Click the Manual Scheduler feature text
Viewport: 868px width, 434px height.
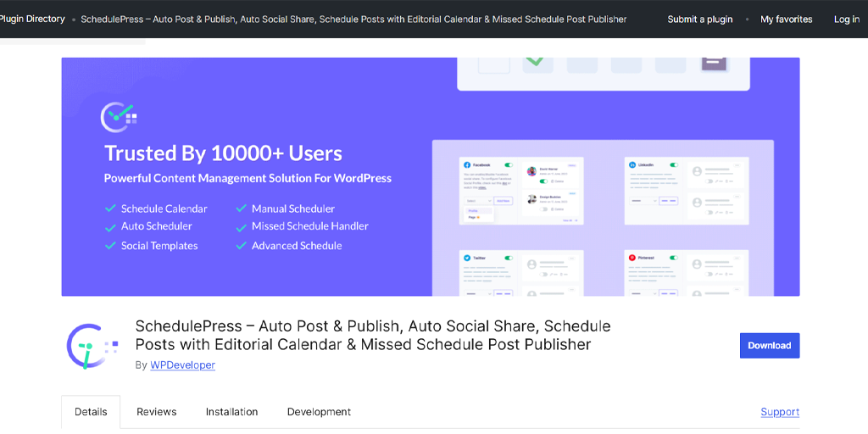click(293, 209)
